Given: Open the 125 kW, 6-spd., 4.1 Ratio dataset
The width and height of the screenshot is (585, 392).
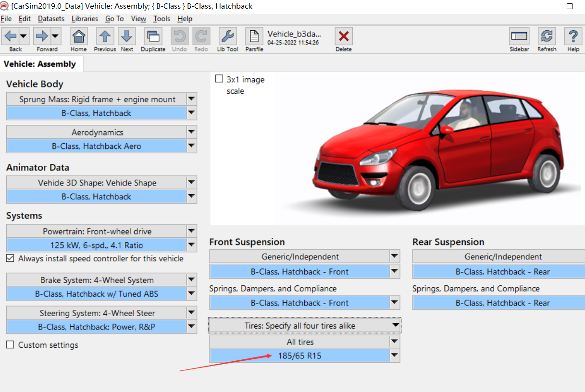Looking at the screenshot, I should tap(97, 245).
